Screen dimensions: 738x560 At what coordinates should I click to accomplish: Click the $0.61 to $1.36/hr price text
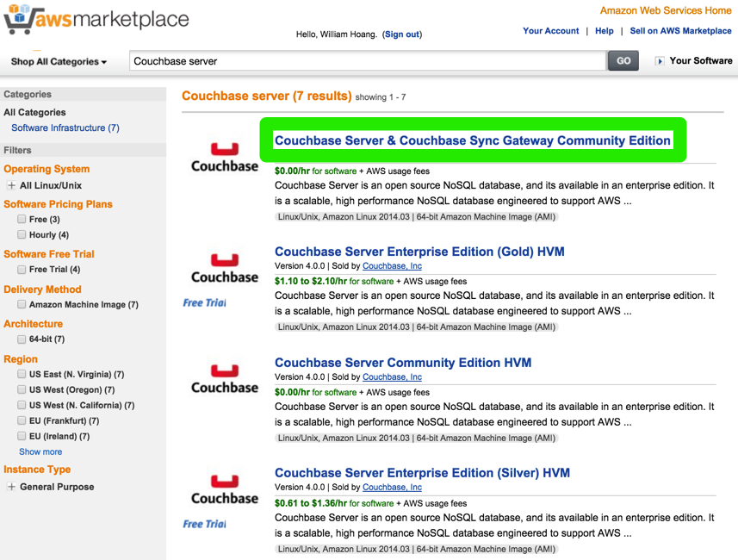click(x=311, y=503)
